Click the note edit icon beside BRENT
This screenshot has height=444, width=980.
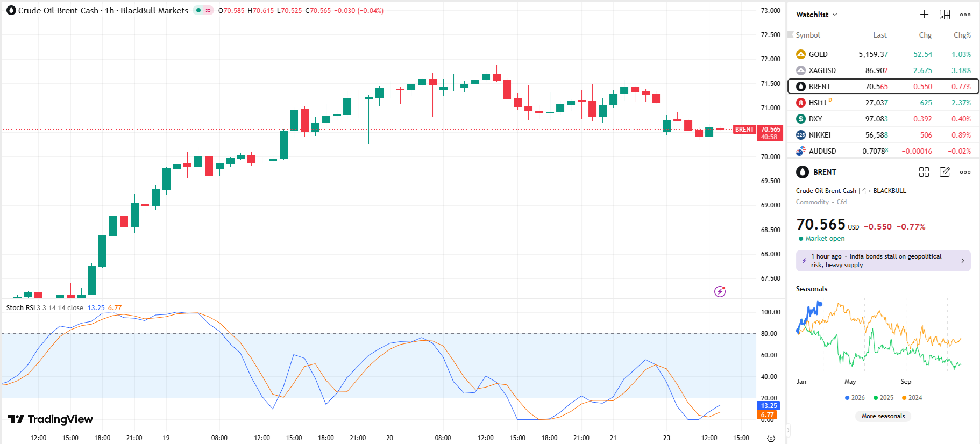coord(945,172)
